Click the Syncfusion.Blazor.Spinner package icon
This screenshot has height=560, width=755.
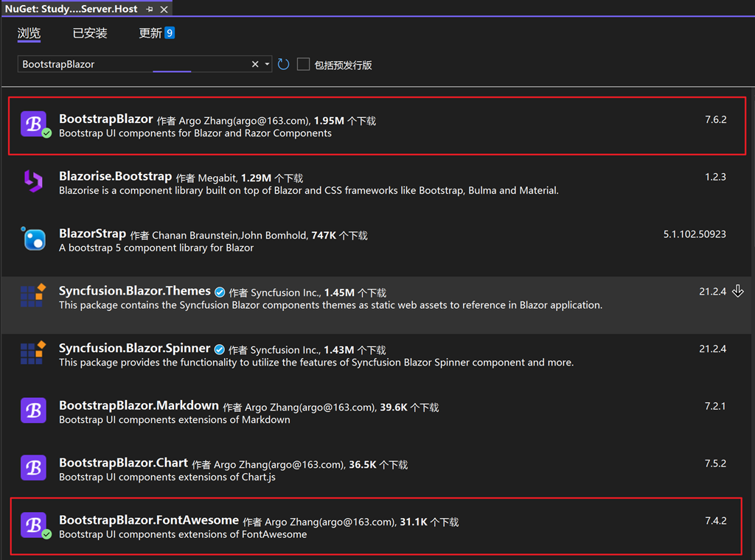(33, 353)
